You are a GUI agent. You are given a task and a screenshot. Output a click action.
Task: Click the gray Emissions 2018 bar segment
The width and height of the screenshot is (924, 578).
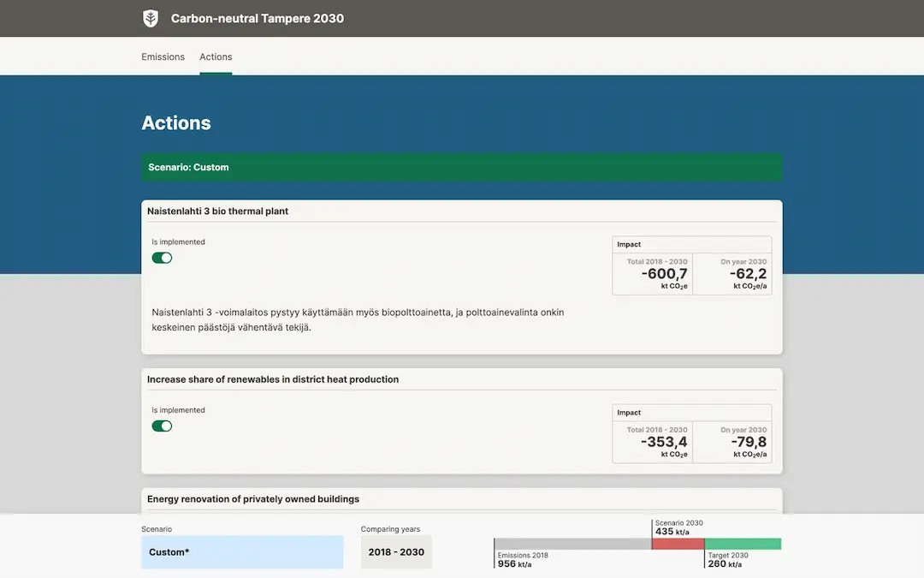pos(572,544)
